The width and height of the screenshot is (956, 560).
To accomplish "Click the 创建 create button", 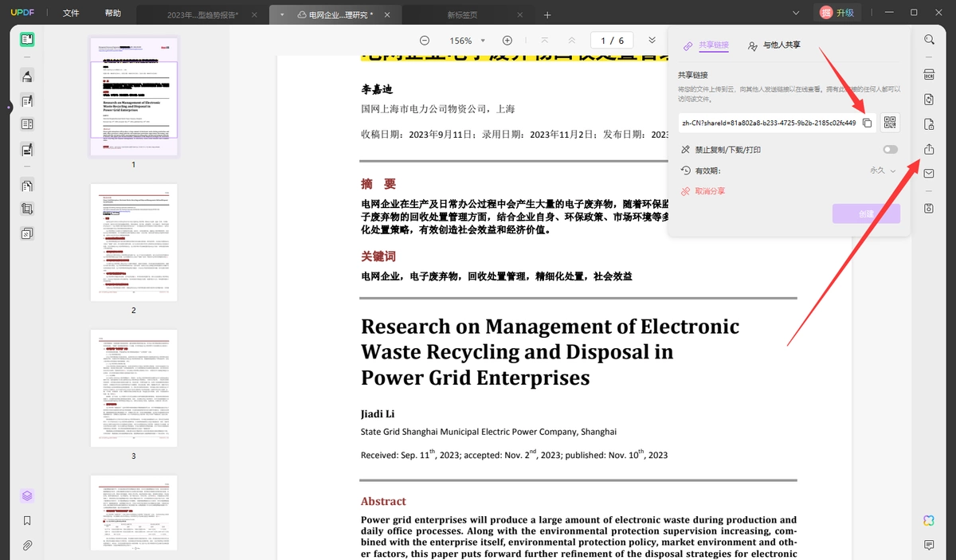I will tap(866, 213).
